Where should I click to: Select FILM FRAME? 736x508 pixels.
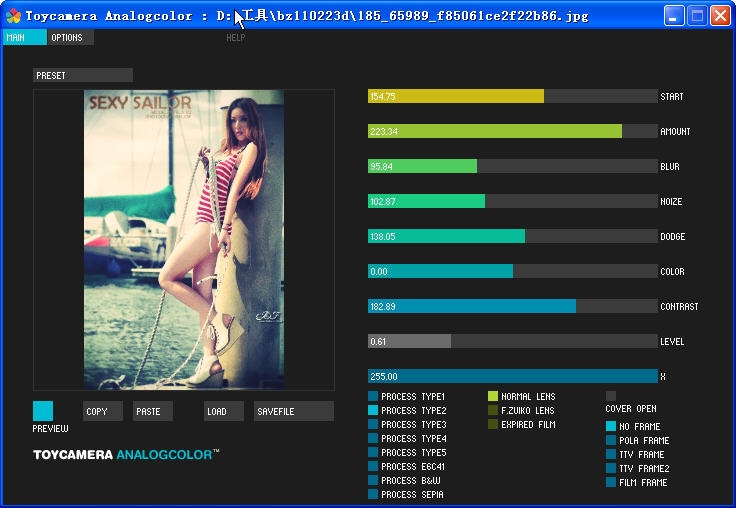pyautogui.click(x=611, y=482)
